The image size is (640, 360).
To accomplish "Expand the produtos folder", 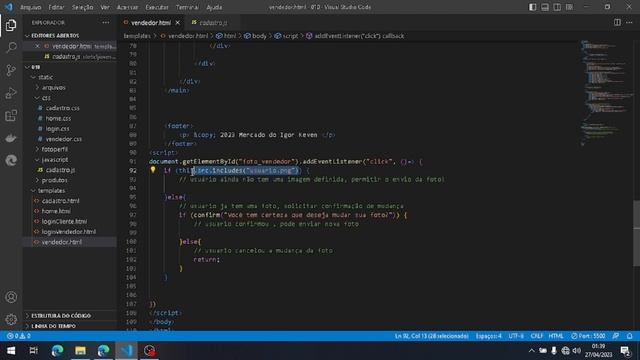I will (x=54, y=180).
